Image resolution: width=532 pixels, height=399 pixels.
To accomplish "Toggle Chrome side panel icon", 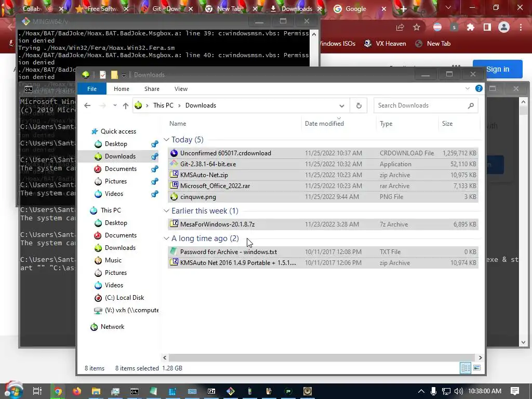I will click(x=487, y=27).
